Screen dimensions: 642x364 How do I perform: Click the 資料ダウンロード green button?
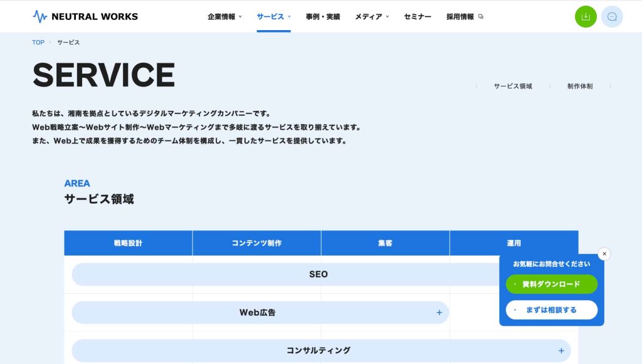click(x=551, y=284)
